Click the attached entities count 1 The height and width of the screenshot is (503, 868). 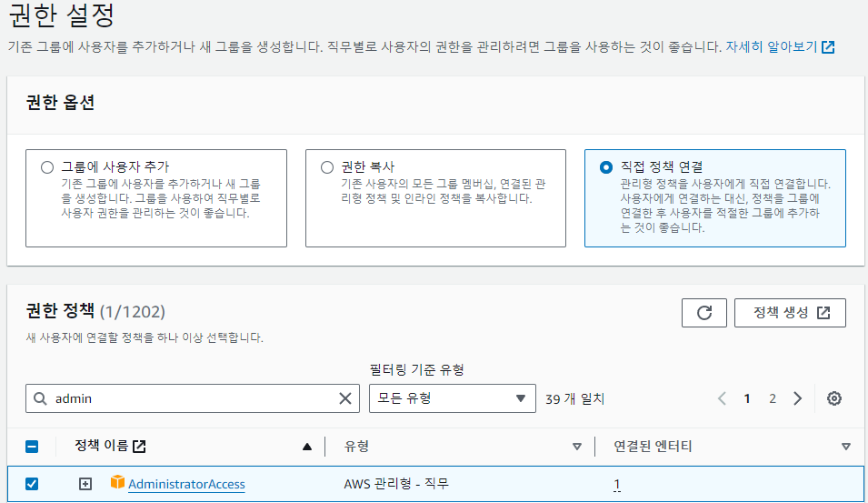coord(616,484)
